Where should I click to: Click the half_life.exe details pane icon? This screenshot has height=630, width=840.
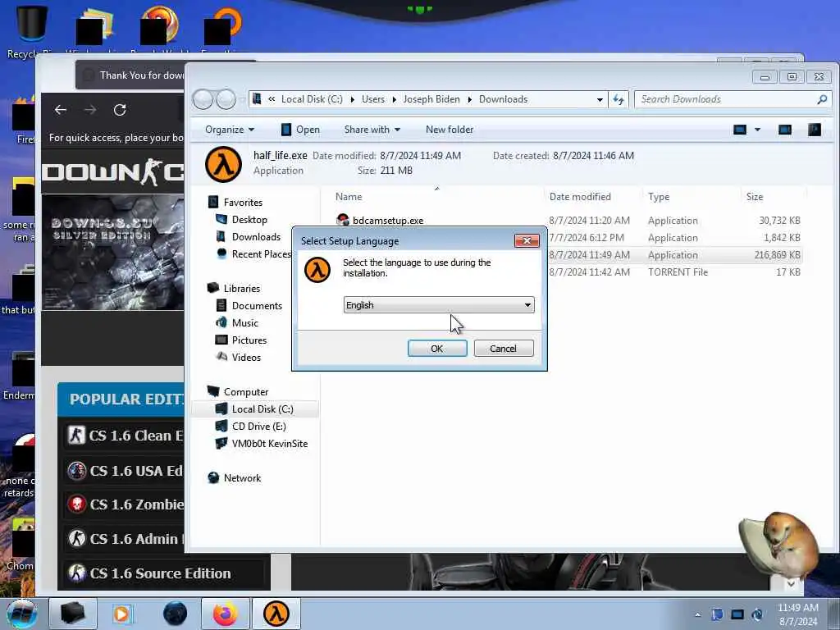click(223, 164)
